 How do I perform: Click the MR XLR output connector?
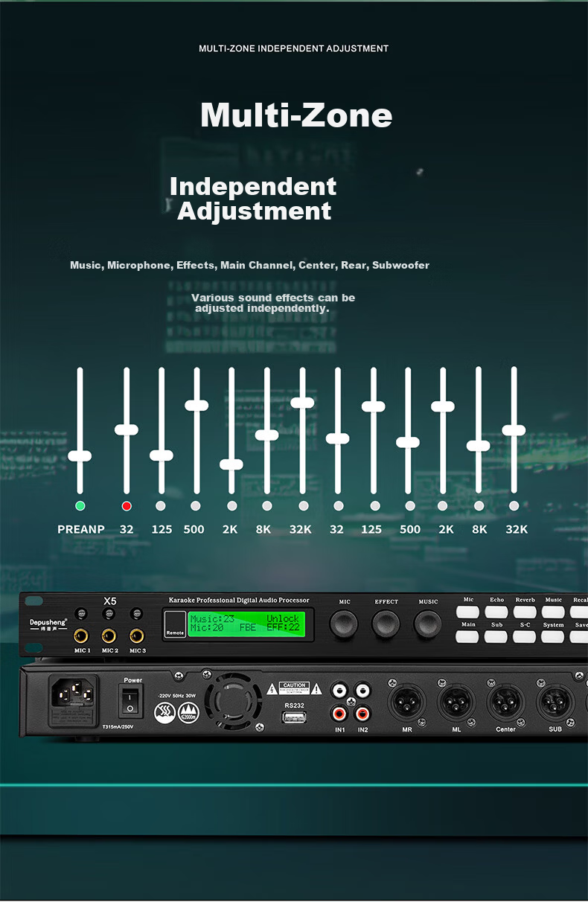(407, 702)
